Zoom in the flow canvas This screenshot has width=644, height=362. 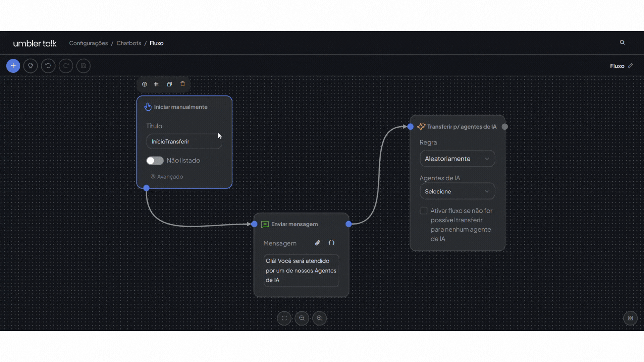click(x=320, y=318)
